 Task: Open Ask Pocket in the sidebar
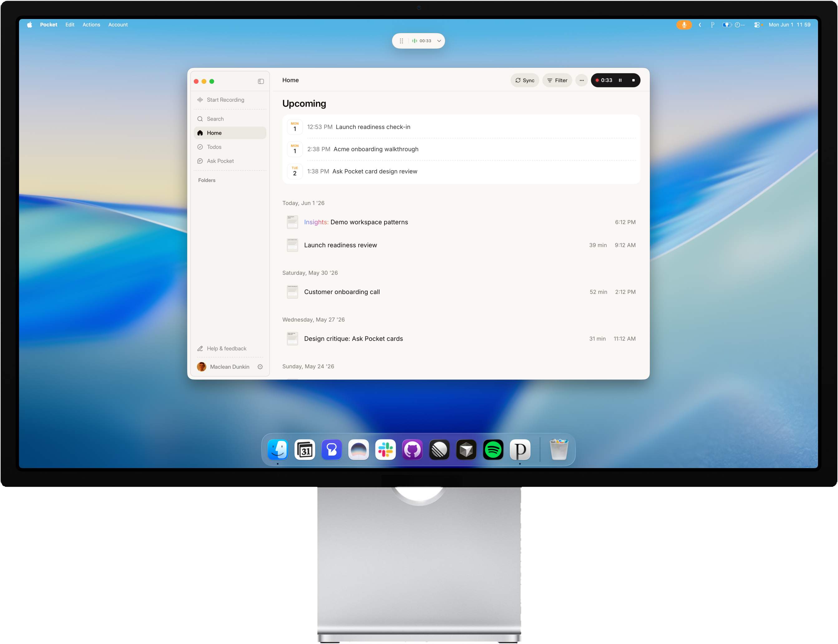click(230, 161)
